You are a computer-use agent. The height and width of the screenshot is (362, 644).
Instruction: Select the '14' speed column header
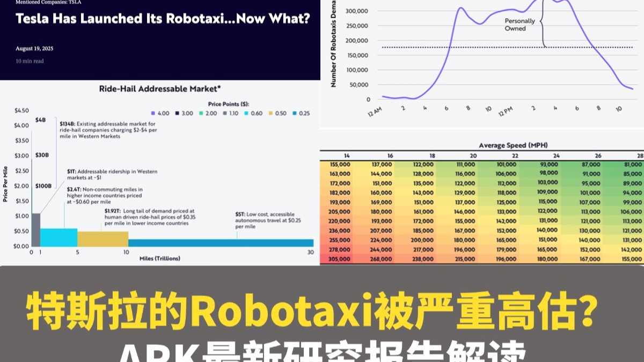click(x=346, y=156)
